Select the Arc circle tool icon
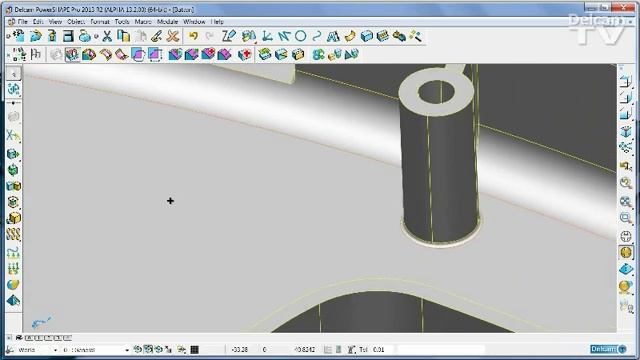Screen dimensions: 640x360 300,36
